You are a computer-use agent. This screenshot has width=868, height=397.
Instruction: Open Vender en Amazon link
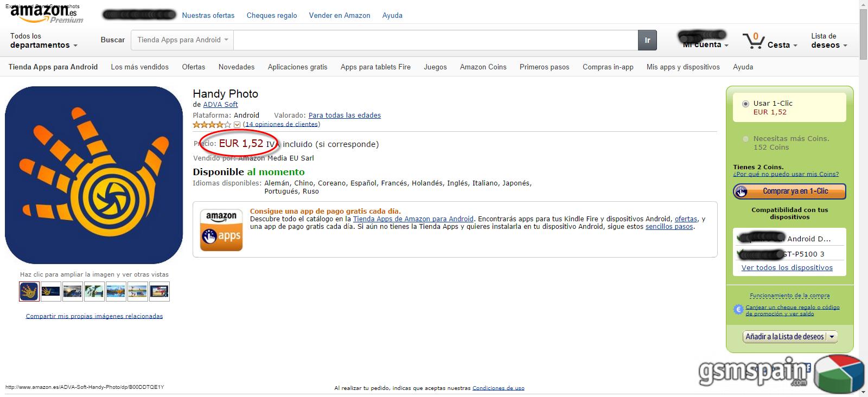click(340, 15)
